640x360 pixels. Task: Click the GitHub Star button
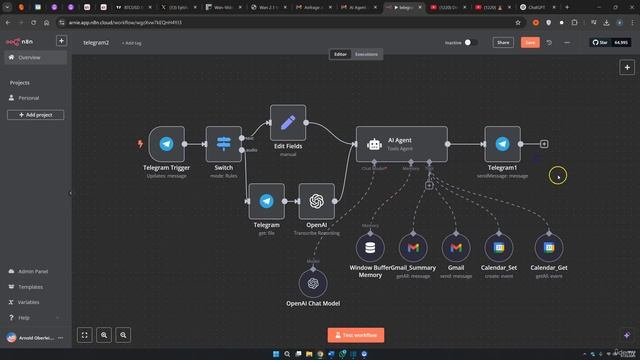(600, 42)
